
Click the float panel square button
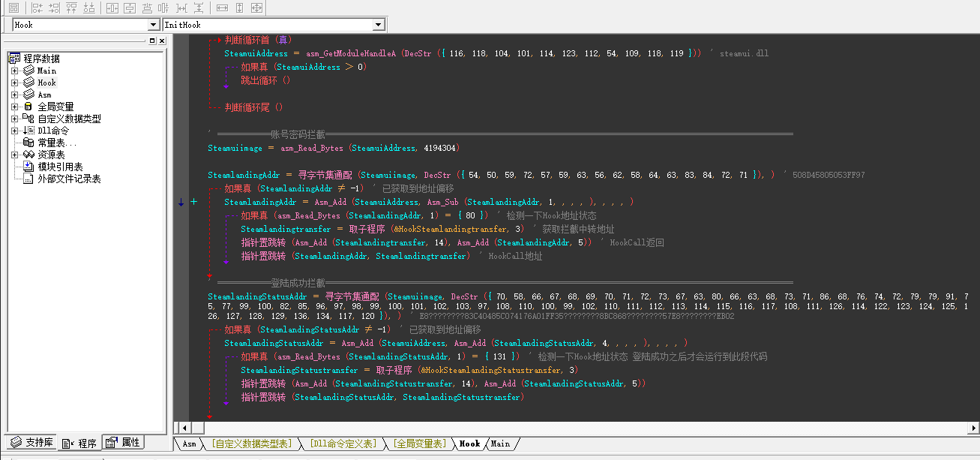click(152, 41)
